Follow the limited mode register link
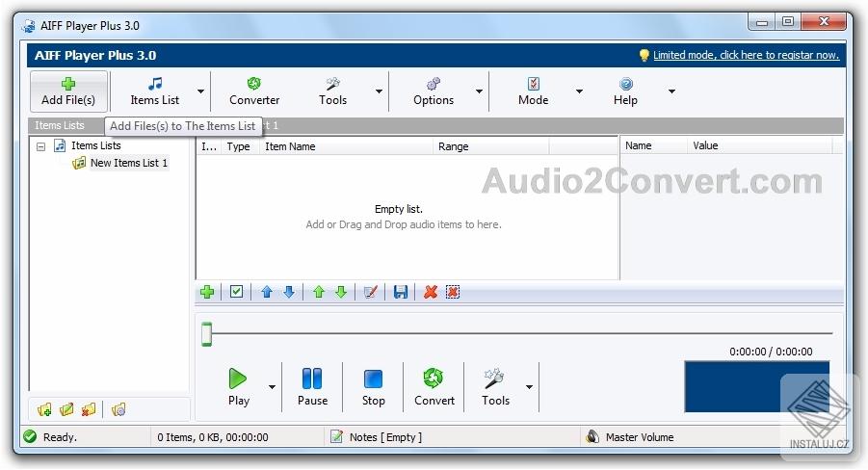 pyautogui.click(x=746, y=55)
